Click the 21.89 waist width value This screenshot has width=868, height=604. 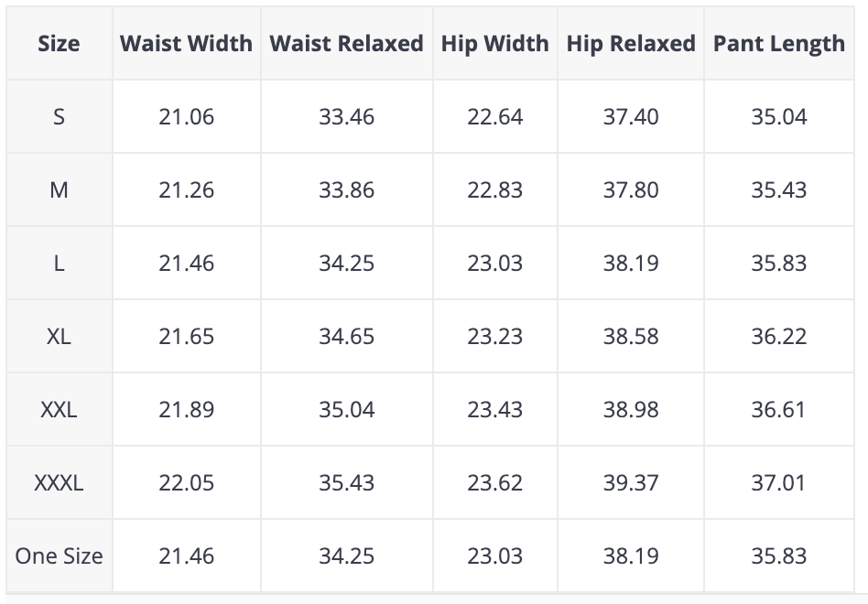click(187, 409)
